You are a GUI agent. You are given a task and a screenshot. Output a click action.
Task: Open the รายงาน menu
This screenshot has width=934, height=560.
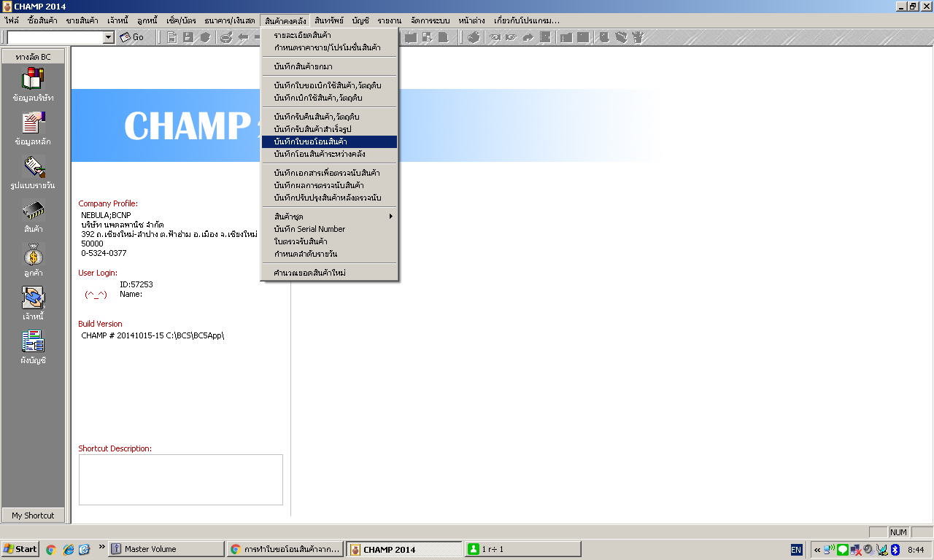[x=390, y=20]
